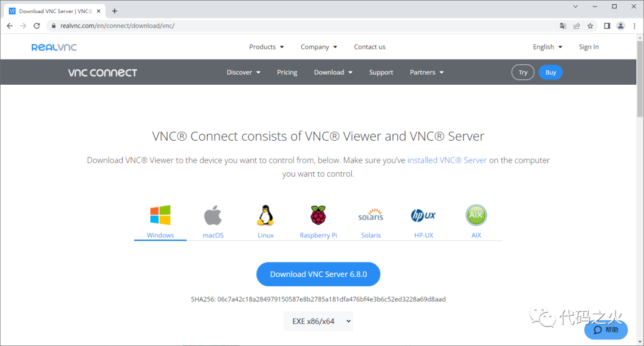Expand the Partners menu
This screenshot has width=644, height=346.
point(427,72)
